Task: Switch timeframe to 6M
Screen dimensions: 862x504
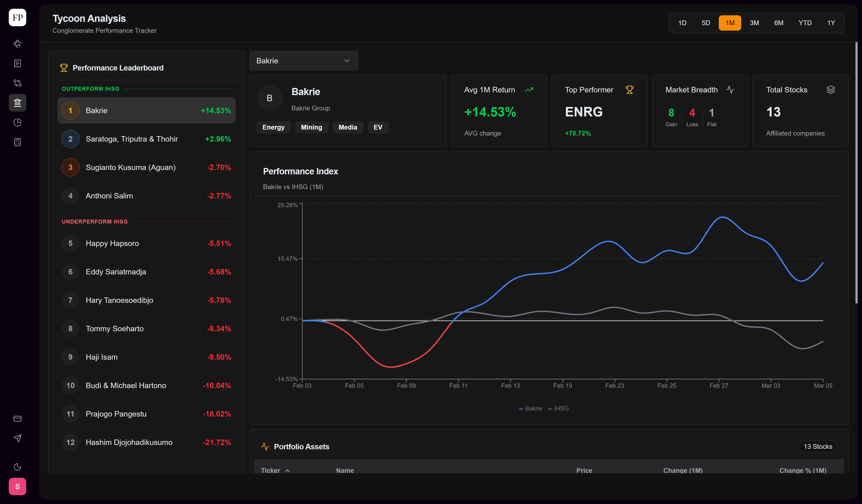Action: point(779,23)
